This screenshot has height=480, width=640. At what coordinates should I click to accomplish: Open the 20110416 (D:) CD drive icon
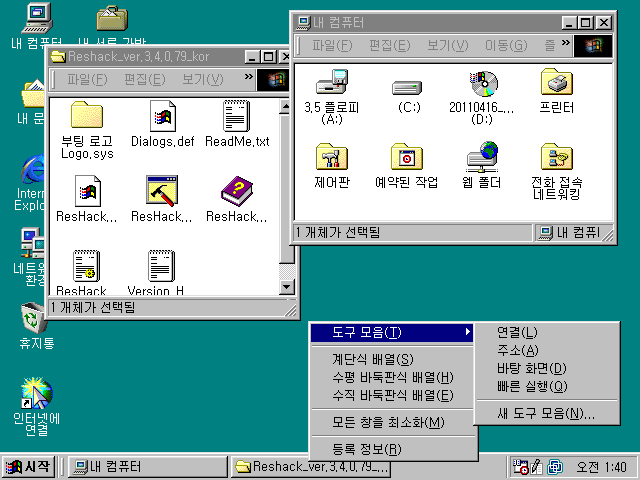pos(483,83)
